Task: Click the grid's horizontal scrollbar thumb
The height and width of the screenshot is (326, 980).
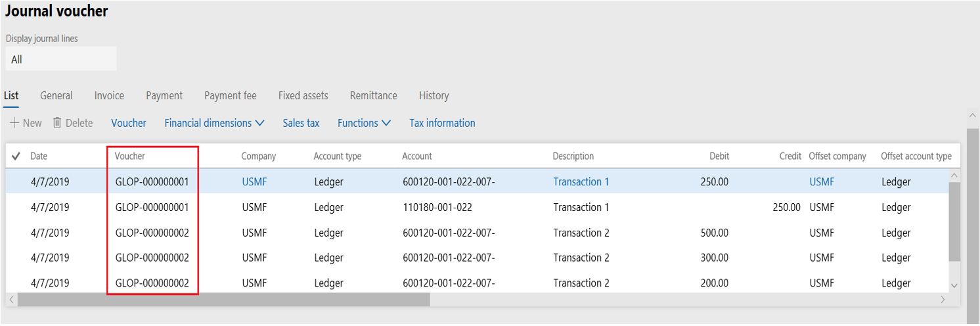Action: (x=223, y=300)
